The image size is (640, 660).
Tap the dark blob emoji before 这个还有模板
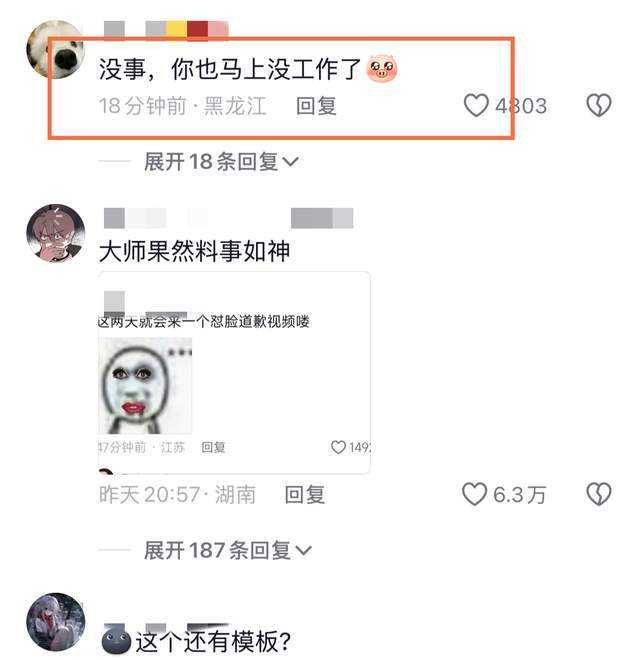(116, 641)
